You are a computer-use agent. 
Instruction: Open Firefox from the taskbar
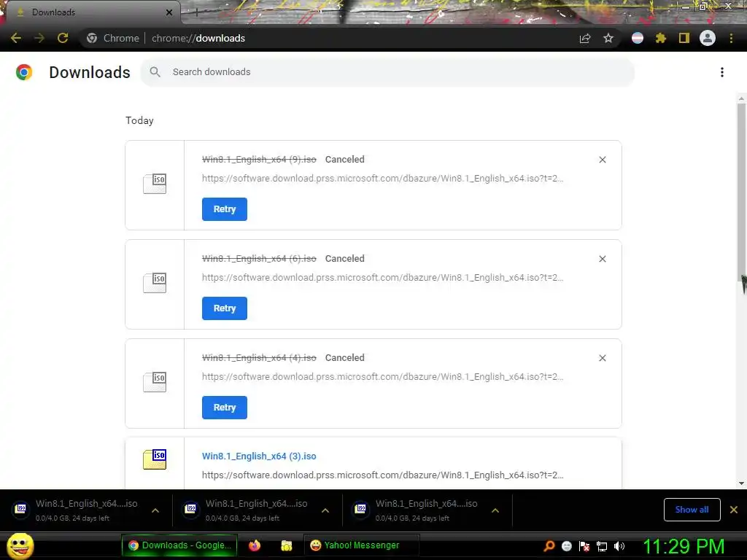point(255,545)
